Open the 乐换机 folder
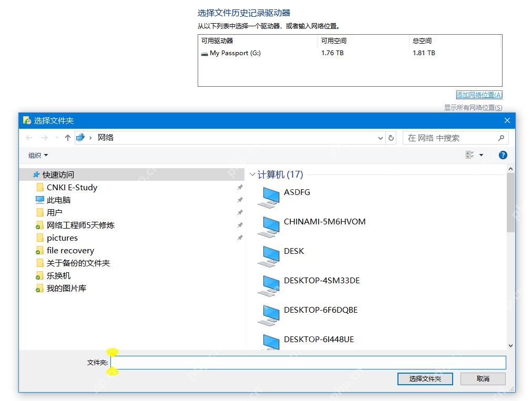532x401 pixels. point(58,275)
